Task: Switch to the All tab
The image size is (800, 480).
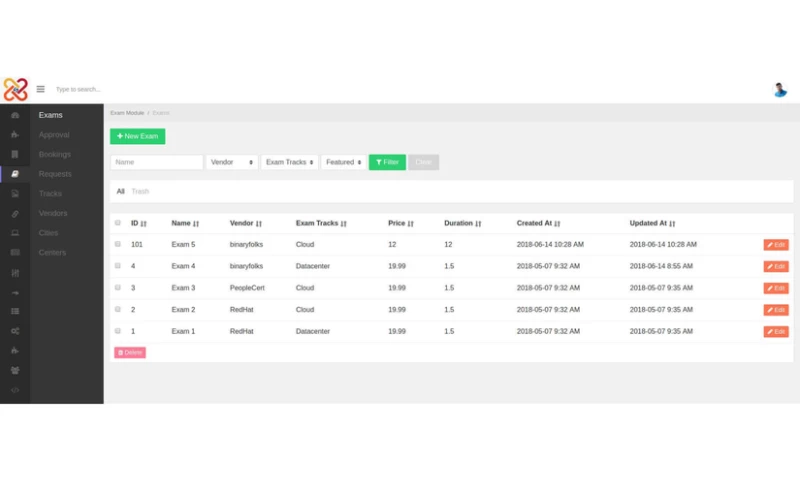Action: click(120, 192)
